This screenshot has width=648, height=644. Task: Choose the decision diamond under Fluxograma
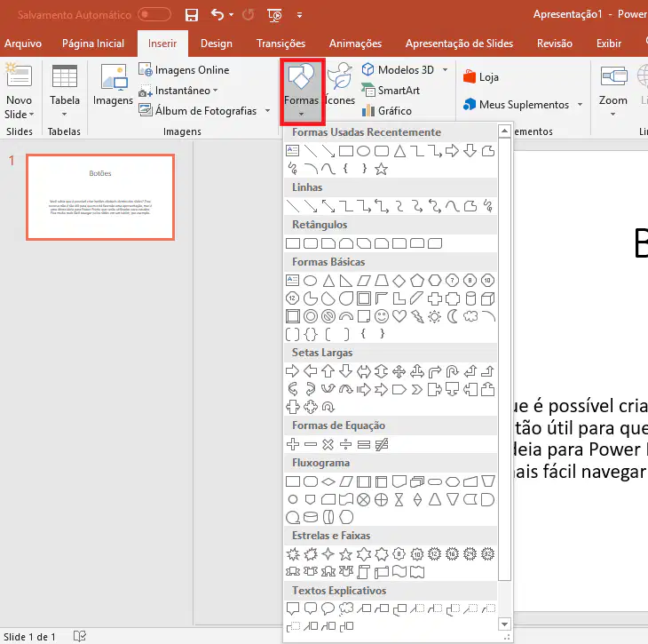(x=328, y=481)
